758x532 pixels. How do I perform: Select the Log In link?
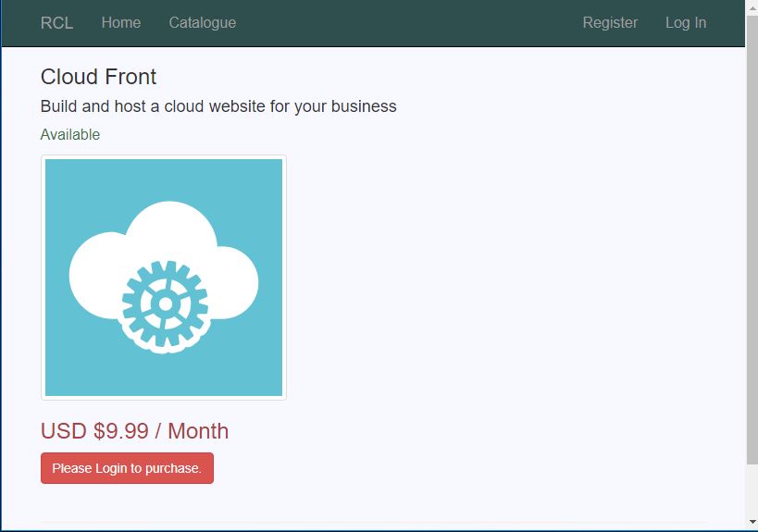686,23
